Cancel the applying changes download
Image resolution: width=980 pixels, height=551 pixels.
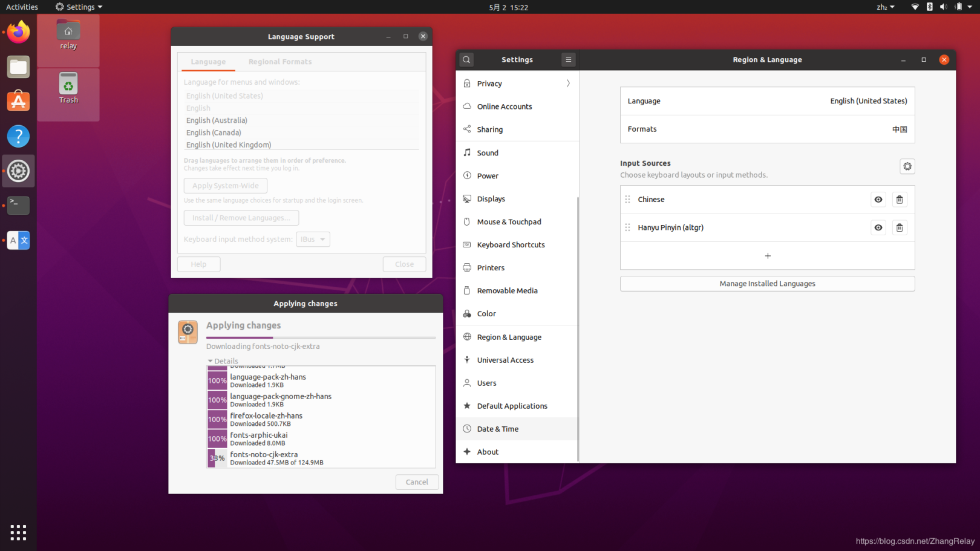[417, 482]
